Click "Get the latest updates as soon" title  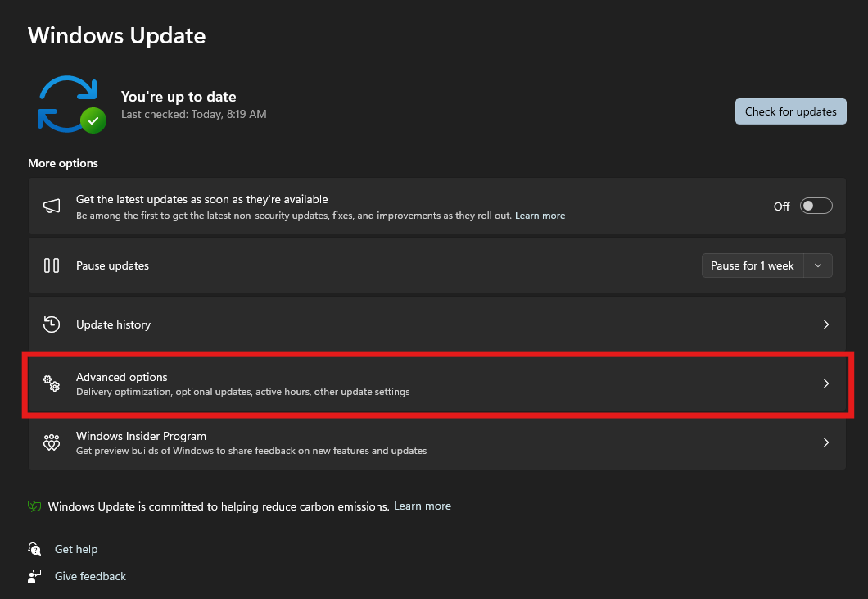tap(202, 199)
